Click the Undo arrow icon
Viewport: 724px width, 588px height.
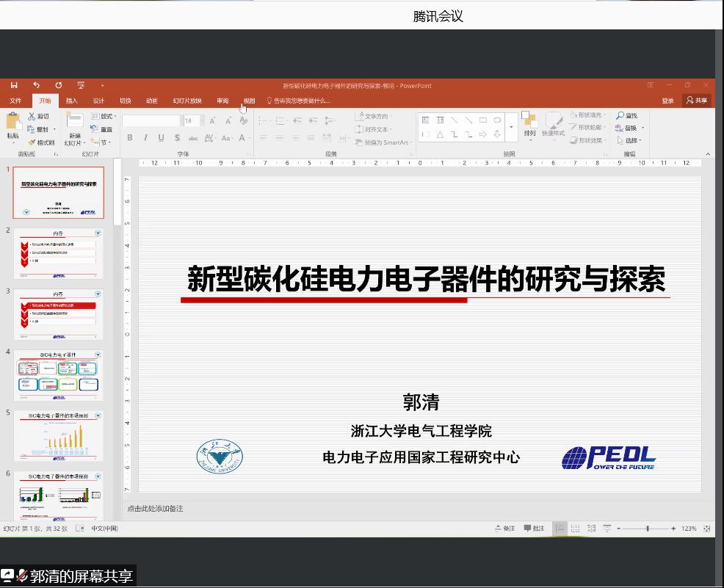[36, 85]
